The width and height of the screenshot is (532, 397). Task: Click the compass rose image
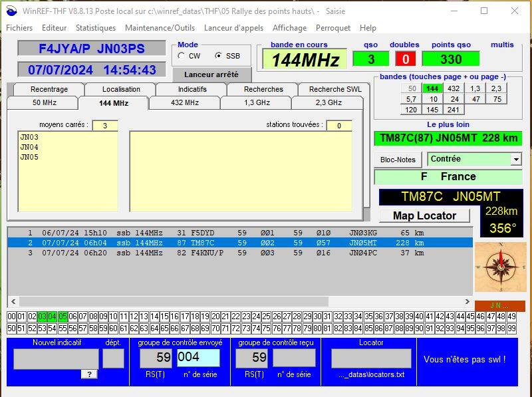click(500, 265)
